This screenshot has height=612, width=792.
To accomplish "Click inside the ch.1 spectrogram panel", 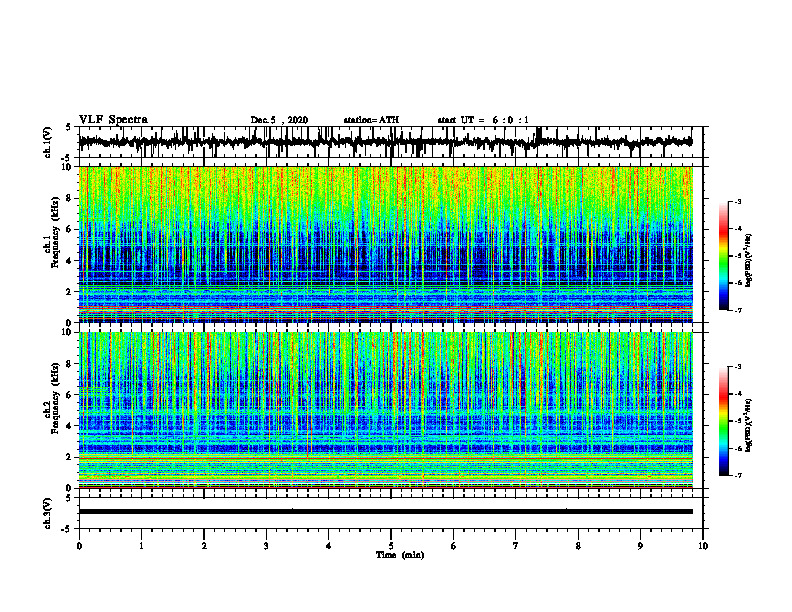I will tap(385, 244).
